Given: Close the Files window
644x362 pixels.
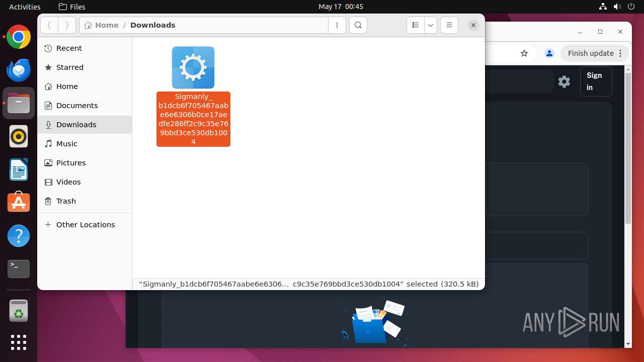Looking at the screenshot, I should (x=473, y=25).
